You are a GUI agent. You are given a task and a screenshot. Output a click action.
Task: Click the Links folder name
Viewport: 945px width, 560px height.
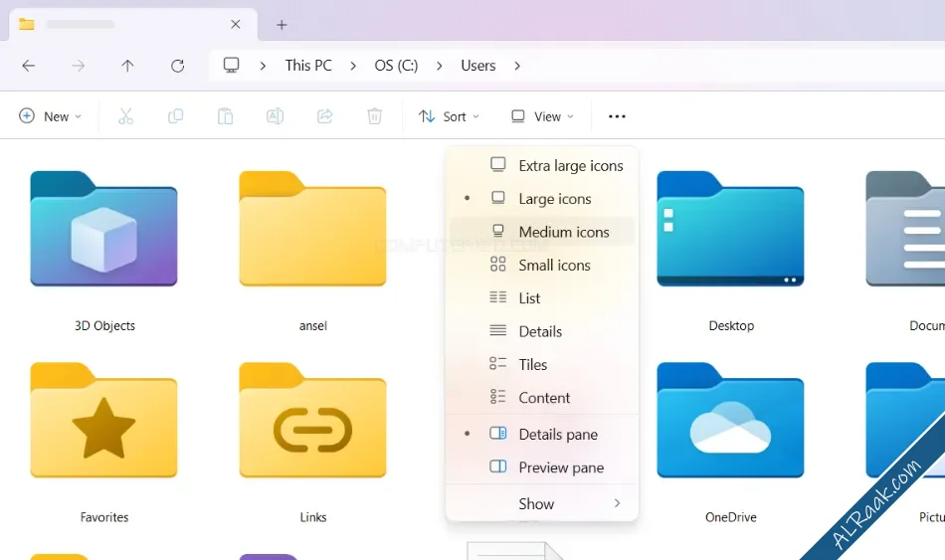pos(312,516)
